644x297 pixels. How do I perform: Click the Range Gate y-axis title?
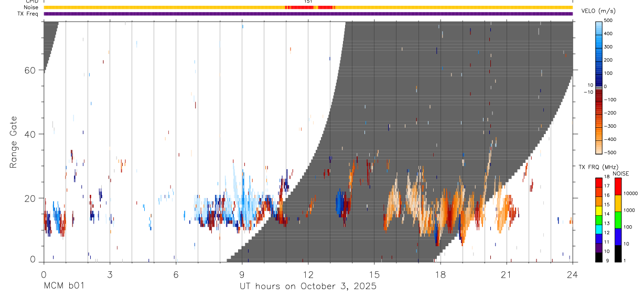[x=14, y=142]
